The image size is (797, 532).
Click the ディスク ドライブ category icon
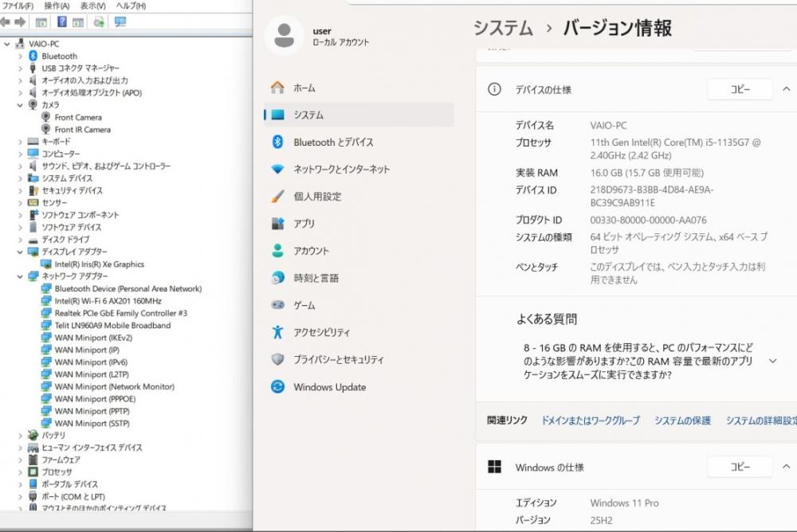coord(33,240)
